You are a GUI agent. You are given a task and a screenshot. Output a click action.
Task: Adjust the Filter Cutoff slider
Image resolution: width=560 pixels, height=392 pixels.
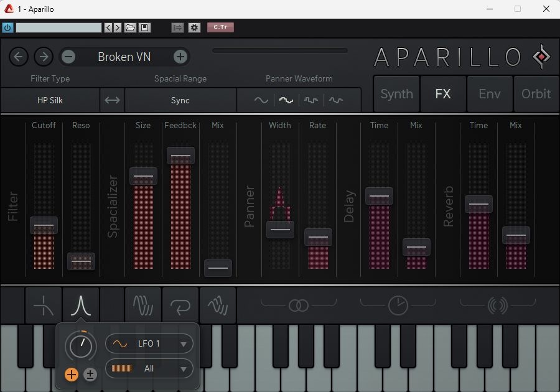tap(44, 225)
